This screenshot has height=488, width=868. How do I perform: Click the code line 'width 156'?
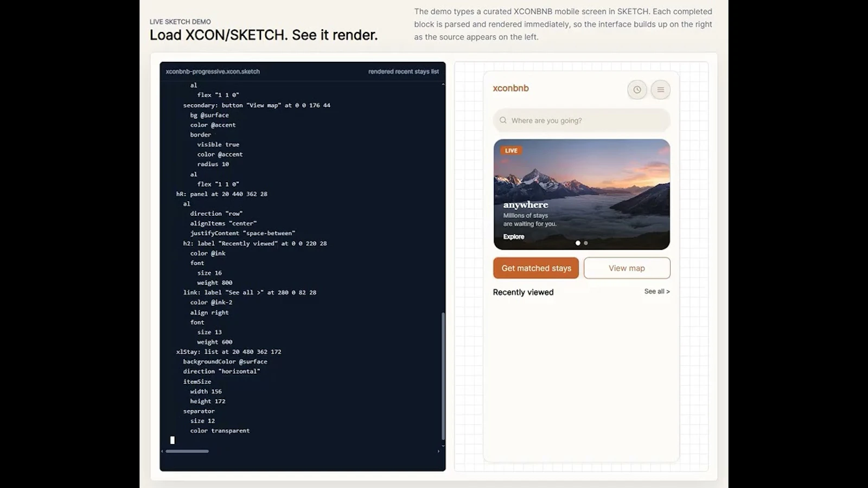tap(206, 391)
